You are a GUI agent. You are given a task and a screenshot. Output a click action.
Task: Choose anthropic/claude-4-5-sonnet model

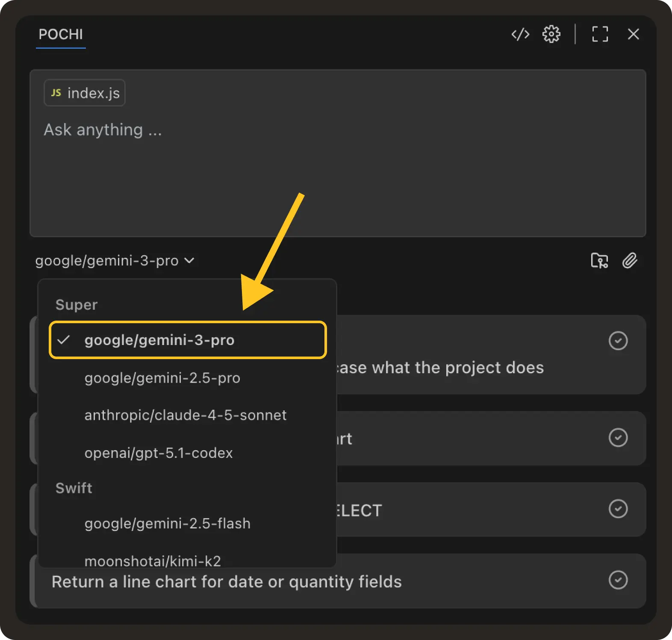pos(185,415)
